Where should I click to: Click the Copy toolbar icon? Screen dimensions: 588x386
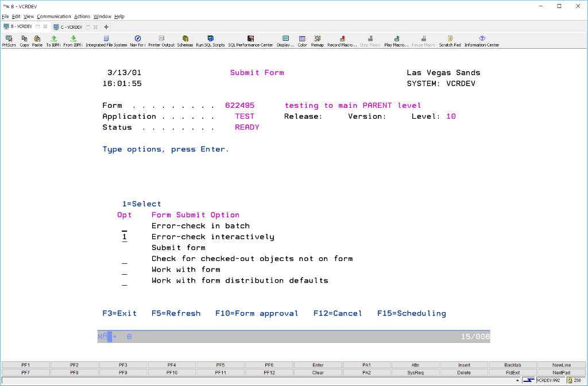coord(24,41)
